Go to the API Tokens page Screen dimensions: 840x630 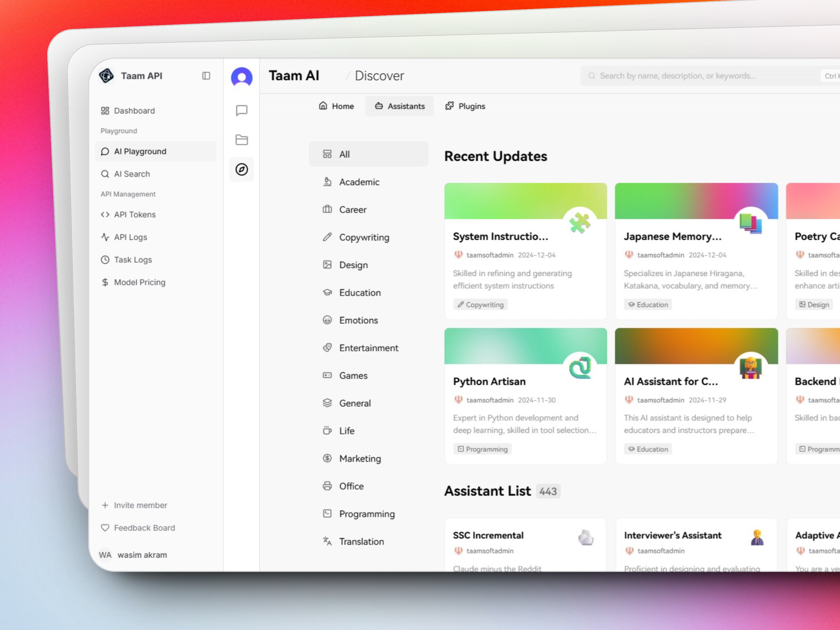134,215
